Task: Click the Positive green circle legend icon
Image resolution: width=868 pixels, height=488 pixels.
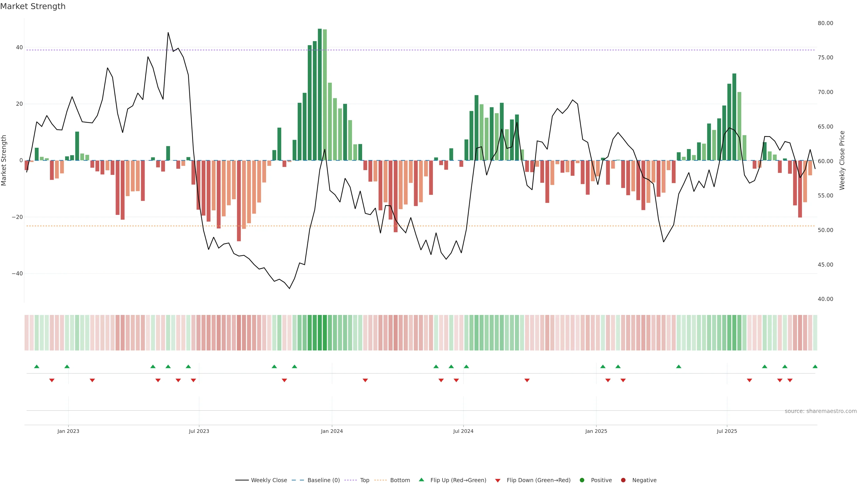Action: click(x=582, y=480)
